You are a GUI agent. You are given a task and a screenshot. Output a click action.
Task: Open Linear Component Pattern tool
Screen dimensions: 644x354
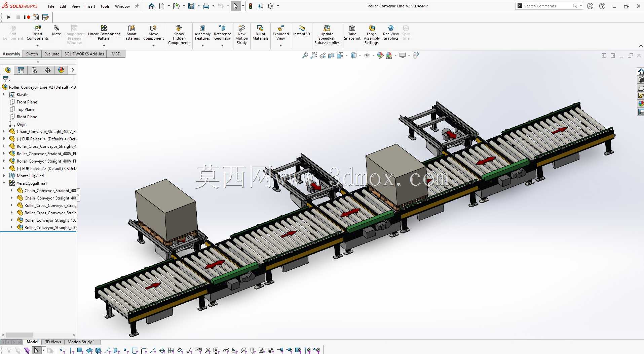pos(104,33)
